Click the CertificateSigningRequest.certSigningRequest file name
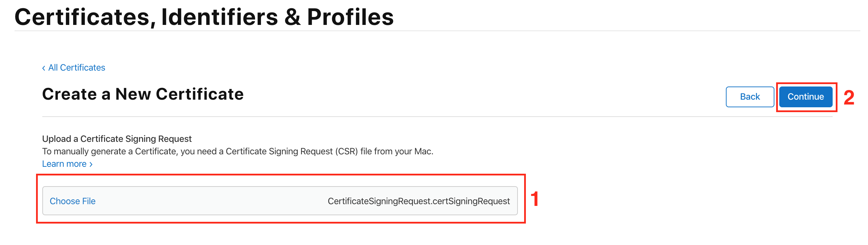The height and width of the screenshot is (245, 868). click(418, 201)
